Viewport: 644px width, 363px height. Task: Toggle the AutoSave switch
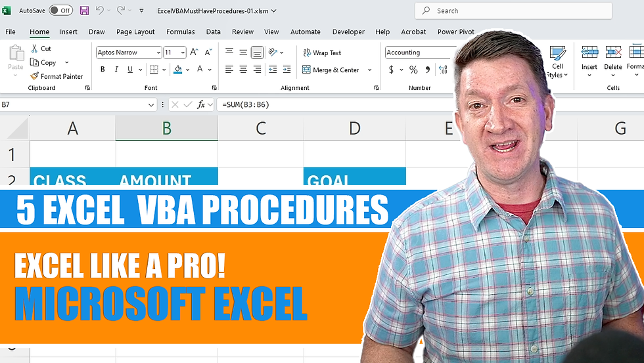point(60,11)
